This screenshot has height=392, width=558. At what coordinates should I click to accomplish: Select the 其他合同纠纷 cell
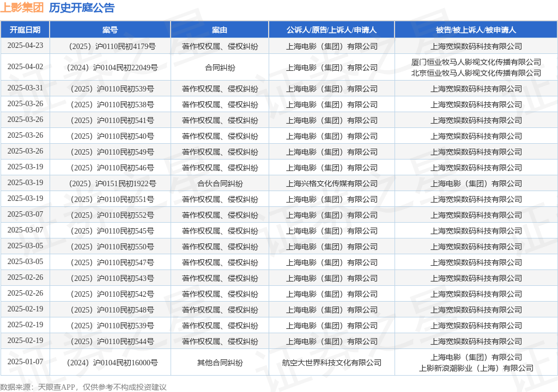220,363
